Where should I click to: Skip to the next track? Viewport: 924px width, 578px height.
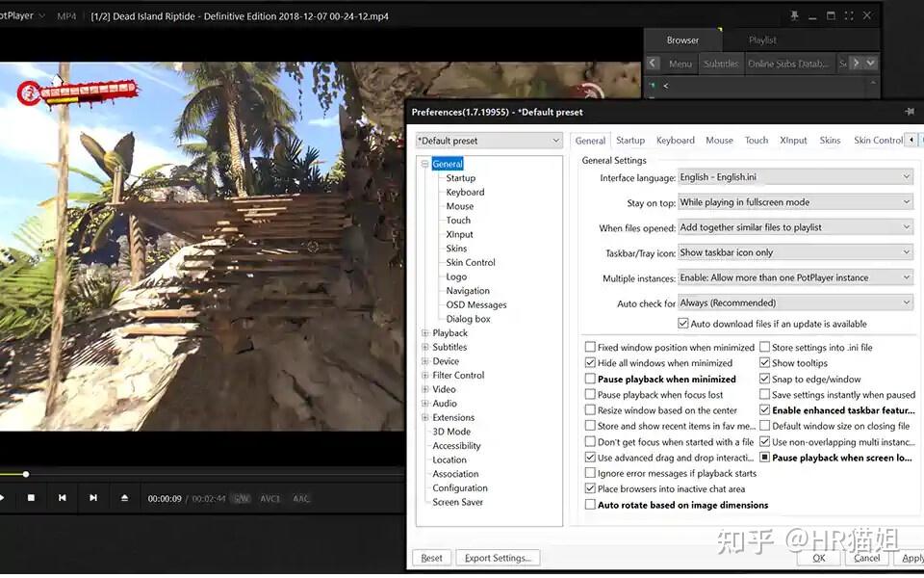(x=93, y=498)
